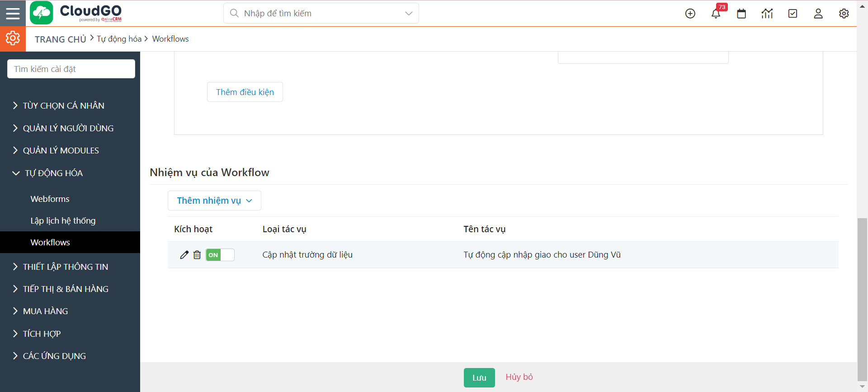Screen dimensions: 868x392
Task: Open the tasks checklist icon
Action: pos(793,14)
